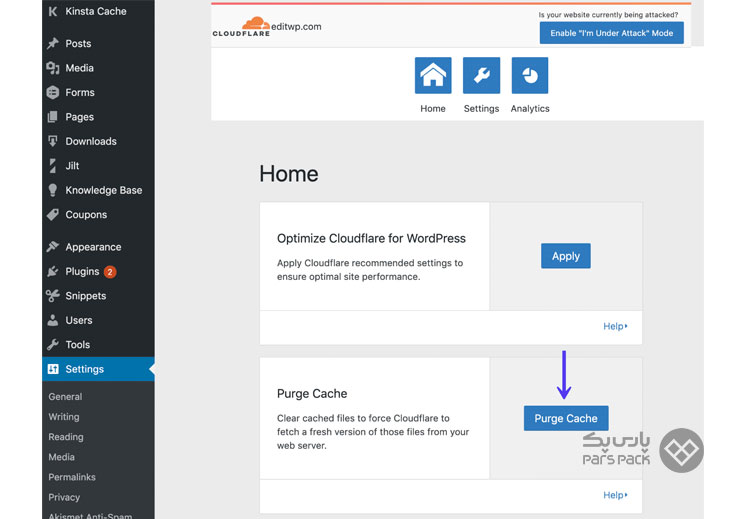Image resolution: width=750 pixels, height=519 pixels.
Task: Click the Posts pushpin icon
Action: [x=53, y=44]
